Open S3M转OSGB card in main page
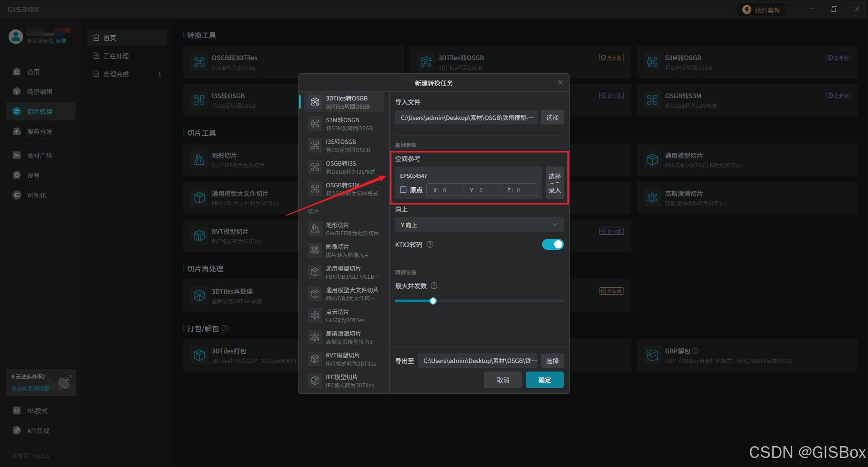Image resolution: width=868 pixels, height=467 pixels. click(747, 62)
